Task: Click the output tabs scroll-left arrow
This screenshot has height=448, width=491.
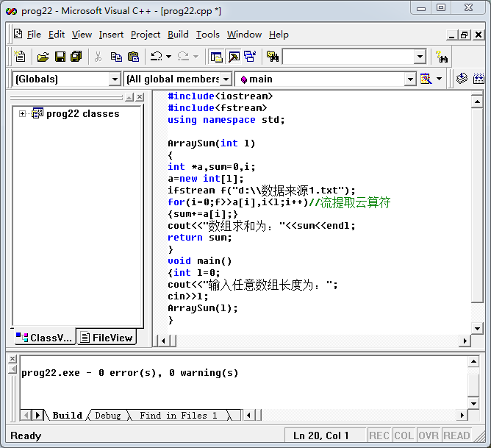Action: (x=26, y=416)
